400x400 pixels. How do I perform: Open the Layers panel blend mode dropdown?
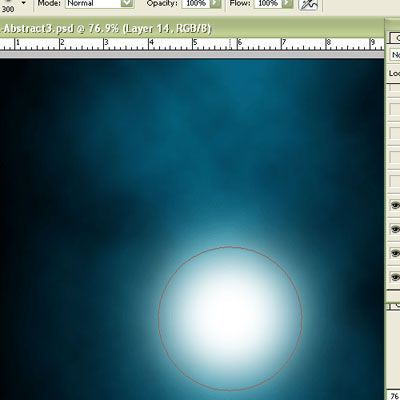pyautogui.click(x=395, y=54)
